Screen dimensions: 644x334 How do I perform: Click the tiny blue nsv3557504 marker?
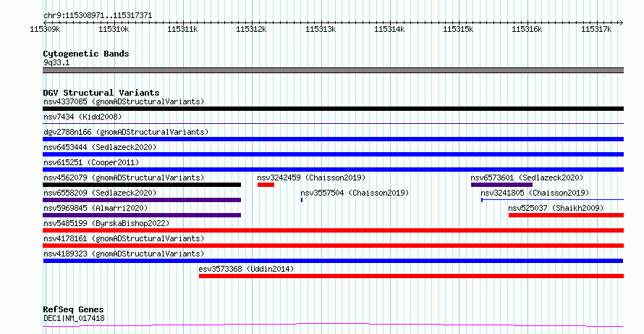[x=302, y=200]
